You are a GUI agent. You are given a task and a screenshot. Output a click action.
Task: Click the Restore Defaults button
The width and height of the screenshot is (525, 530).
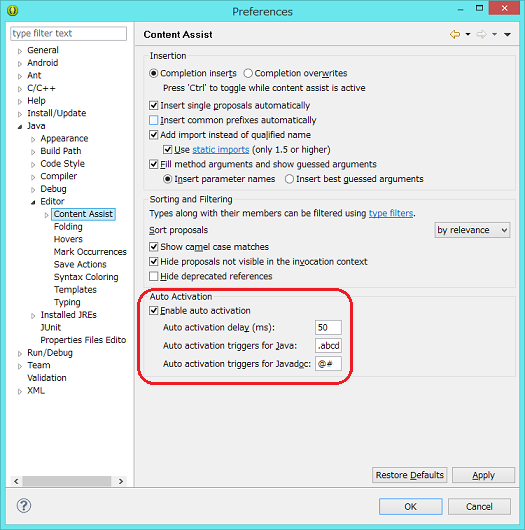(x=409, y=475)
